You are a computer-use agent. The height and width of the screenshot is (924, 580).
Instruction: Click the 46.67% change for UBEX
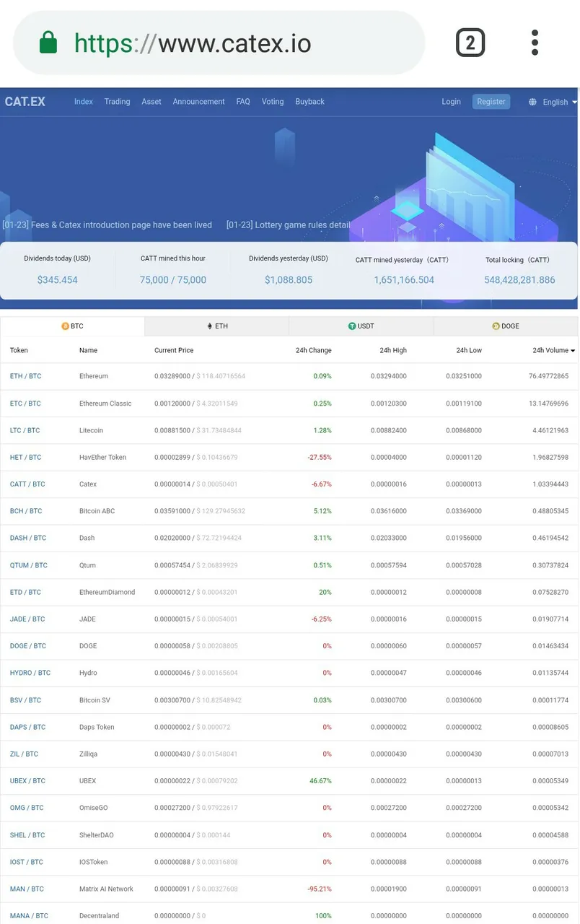point(320,781)
